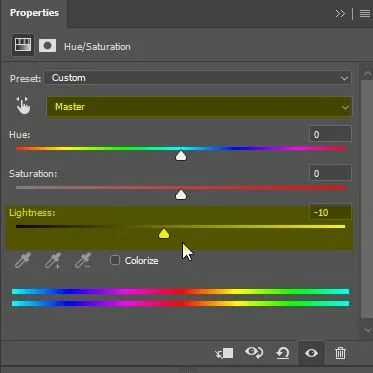Select the Add to Sample eyedropper
Image resolution: width=373 pixels, height=373 pixels.
53,261
